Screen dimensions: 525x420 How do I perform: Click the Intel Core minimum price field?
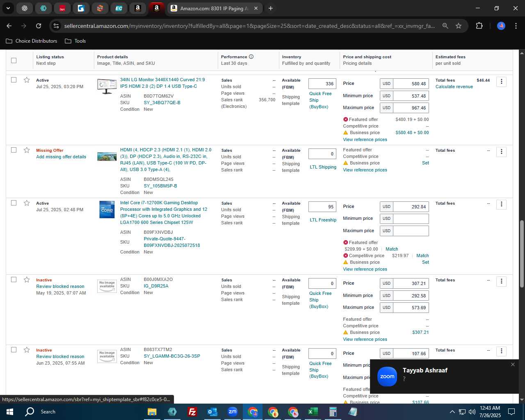click(411, 219)
